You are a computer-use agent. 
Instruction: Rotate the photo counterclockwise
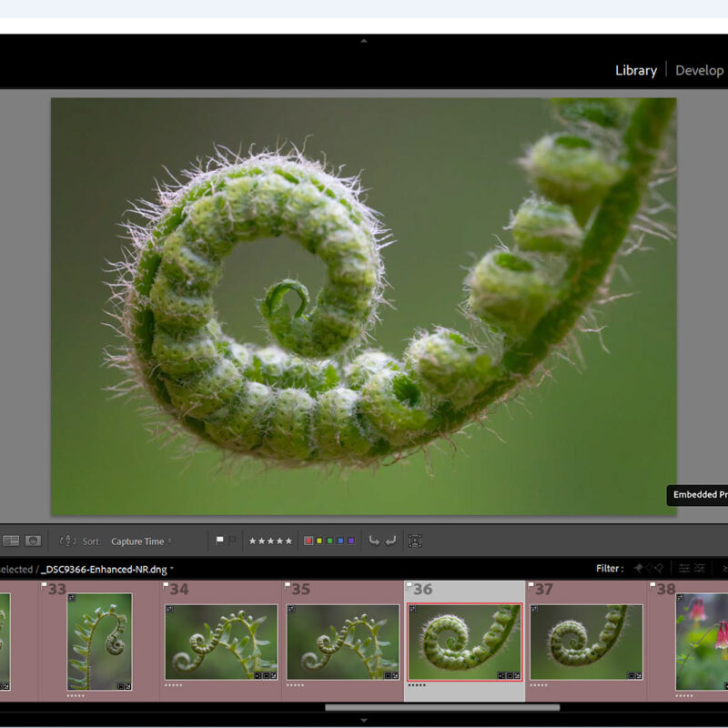[x=373, y=540]
